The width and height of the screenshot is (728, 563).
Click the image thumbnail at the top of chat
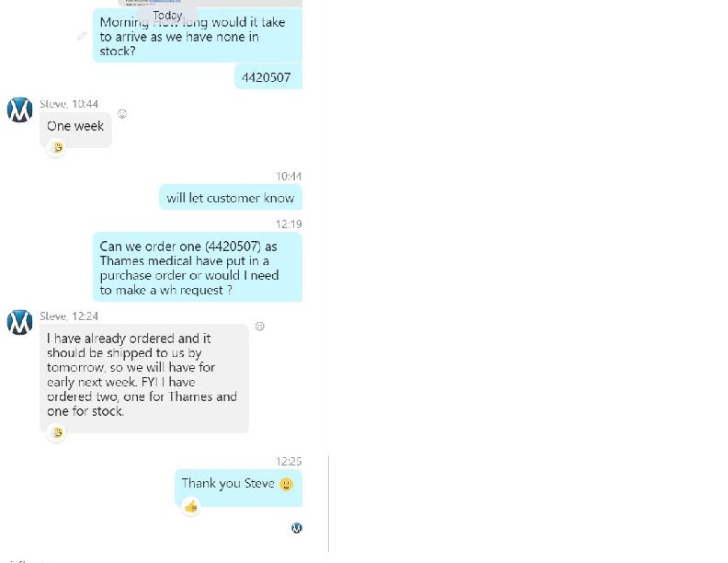point(210,4)
